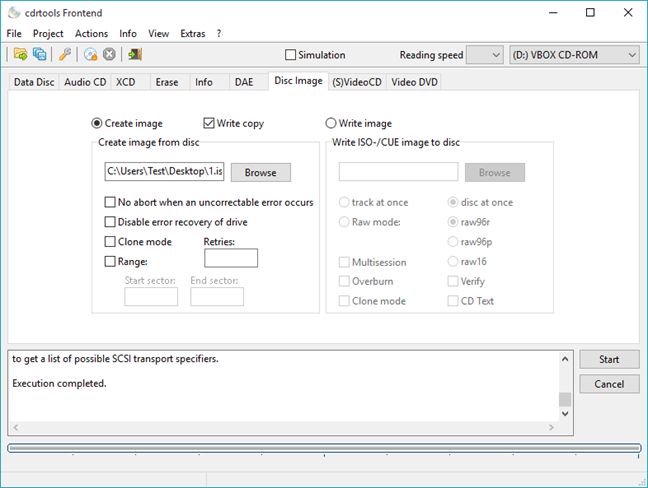Click the Retries input field
The width and height of the screenshot is (648, 488).
pyautogui.click(x=230, y=258)
